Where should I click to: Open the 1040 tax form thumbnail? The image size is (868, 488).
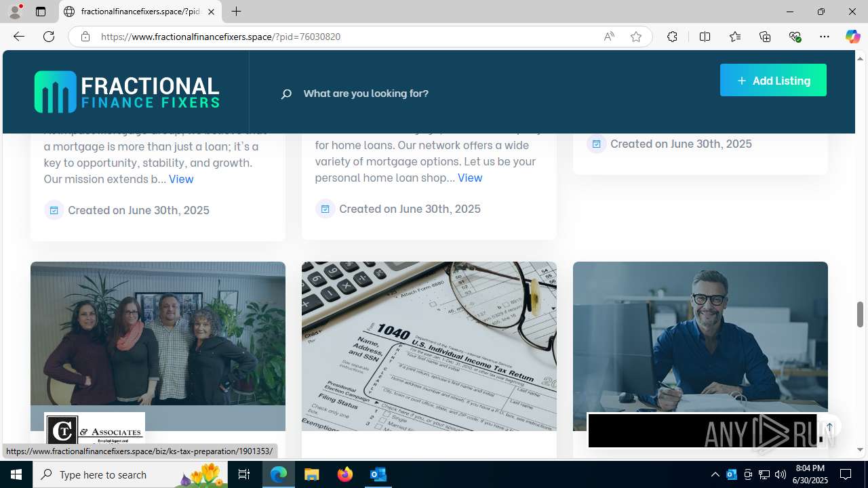coord(429,346)
